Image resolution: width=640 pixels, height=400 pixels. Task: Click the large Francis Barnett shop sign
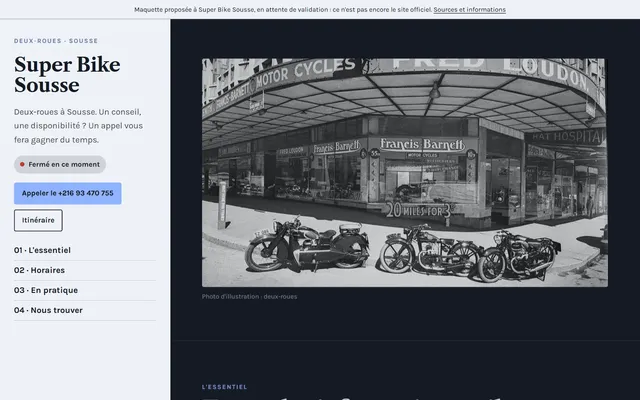point(422,144)
